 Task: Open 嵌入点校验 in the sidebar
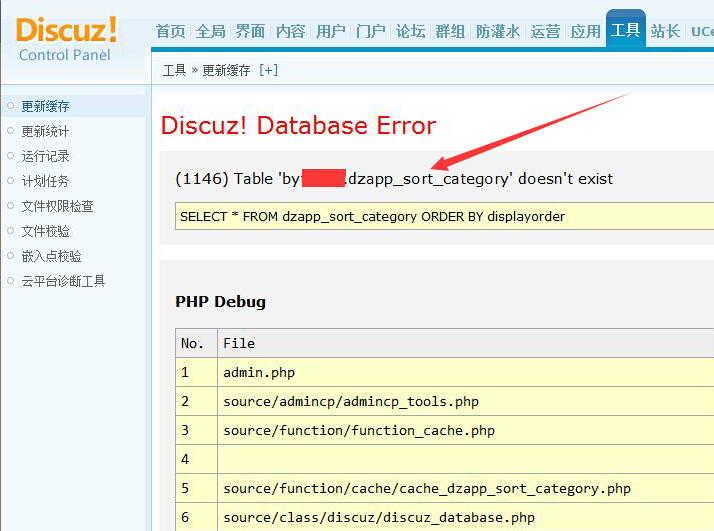tap(51, 256)
